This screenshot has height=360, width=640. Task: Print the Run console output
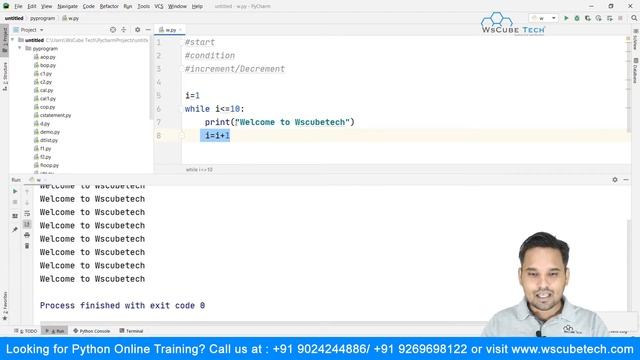[x=27, y=235]
